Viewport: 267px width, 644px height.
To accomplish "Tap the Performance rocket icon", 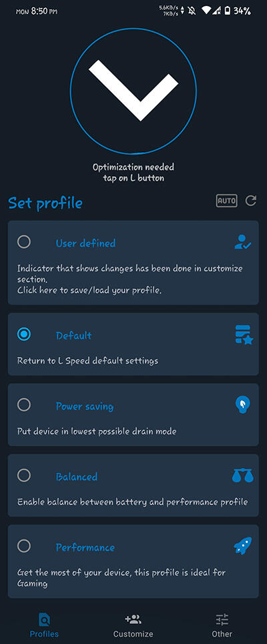I will point(243,546).
